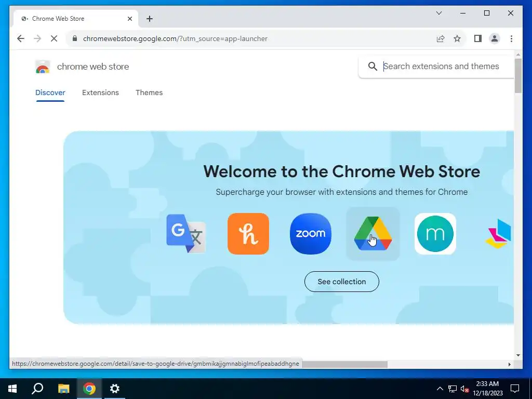Open the tab search chevron dropdown
Viewport: 532px width, 399px height.
438,13
